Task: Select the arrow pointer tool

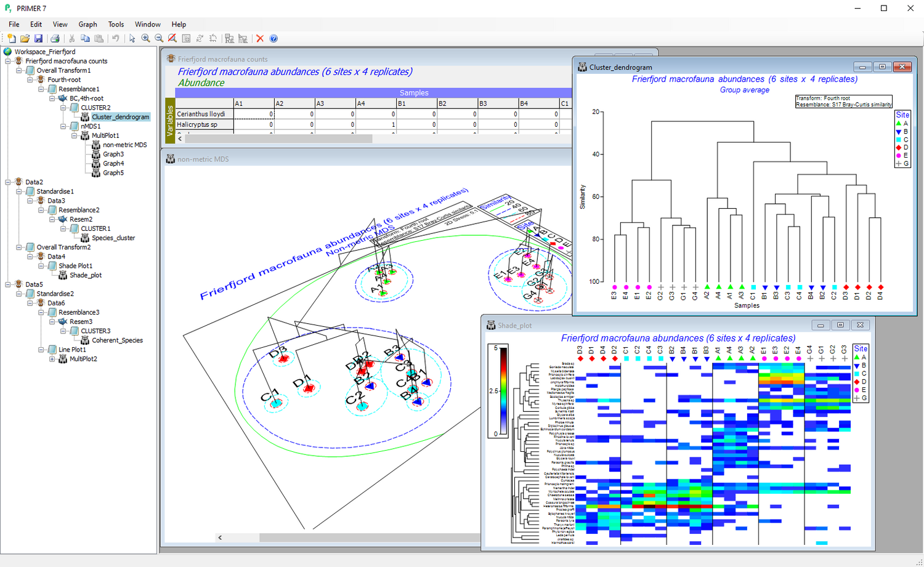Action: [x=132, y=38]
